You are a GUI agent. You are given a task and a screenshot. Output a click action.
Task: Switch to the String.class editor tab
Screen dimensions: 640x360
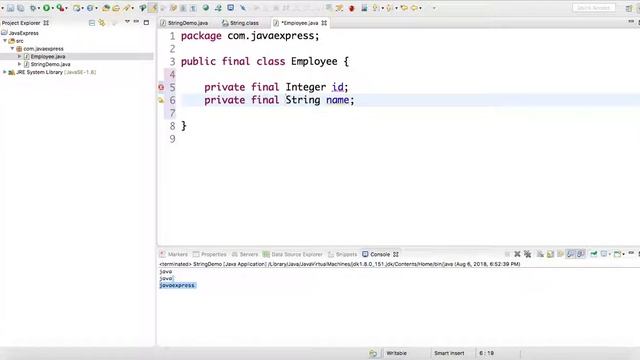pos(240,23)
